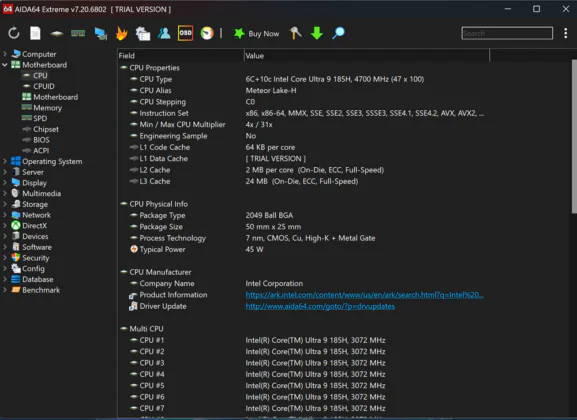This screenshot has width=577, height=420.
Task: Select the Engineering Sample row
Action: 304,136
